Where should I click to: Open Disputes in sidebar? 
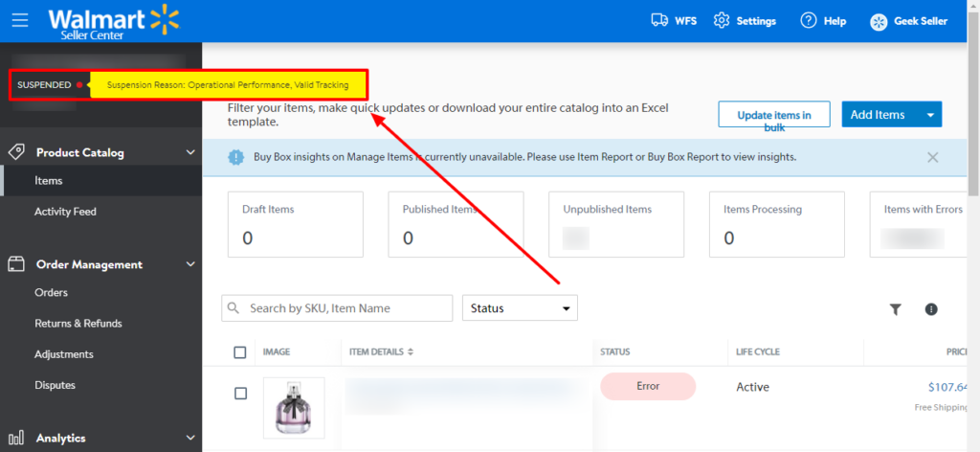tap(55, 385)
